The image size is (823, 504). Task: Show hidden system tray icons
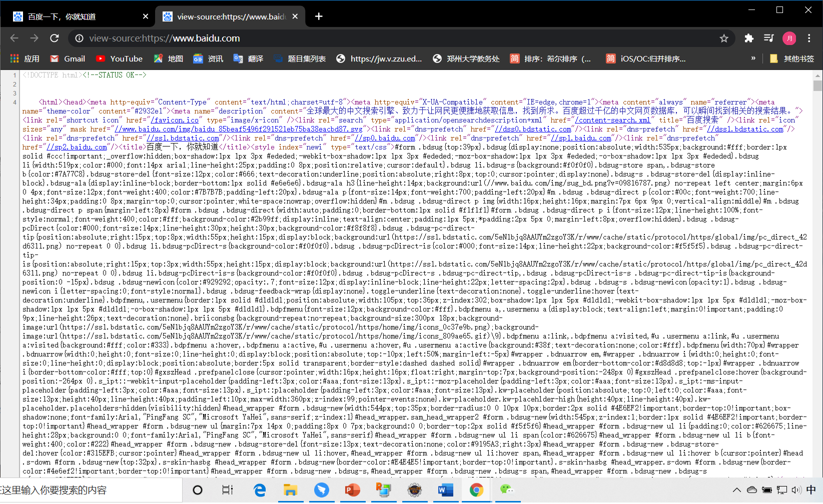pos(736,490)
